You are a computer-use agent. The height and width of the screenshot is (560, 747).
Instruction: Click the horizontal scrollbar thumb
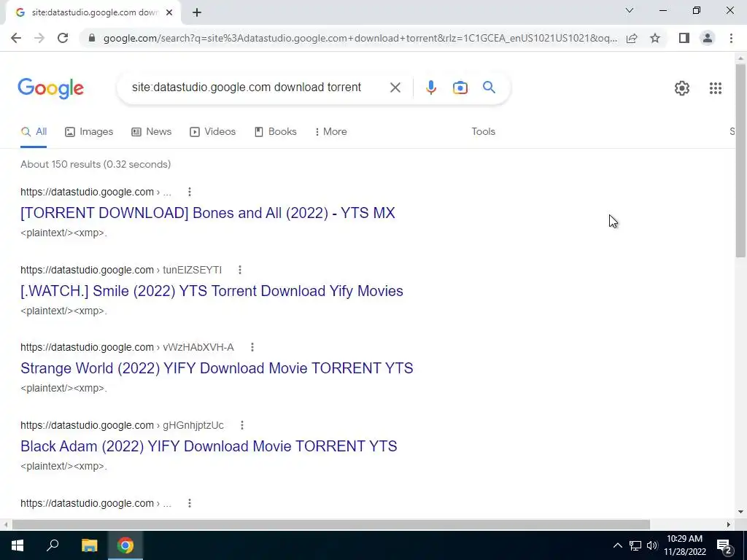tap(330, 525)
